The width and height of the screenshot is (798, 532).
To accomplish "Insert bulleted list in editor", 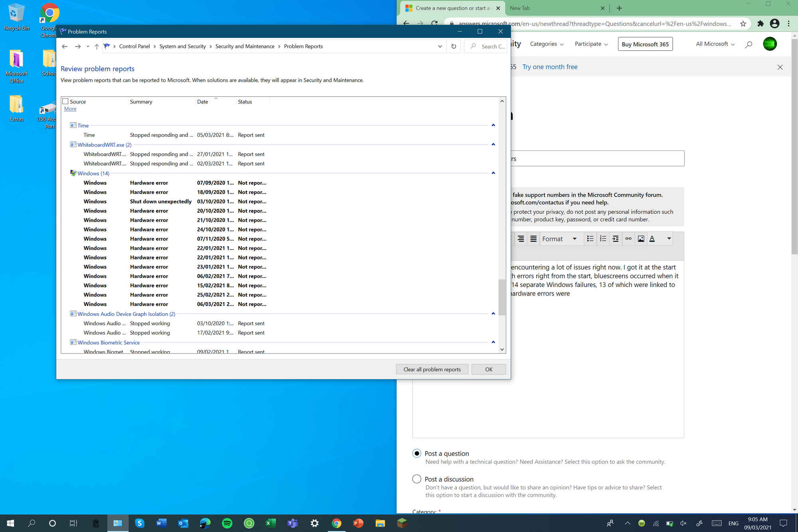I will [x=590, y=239].
